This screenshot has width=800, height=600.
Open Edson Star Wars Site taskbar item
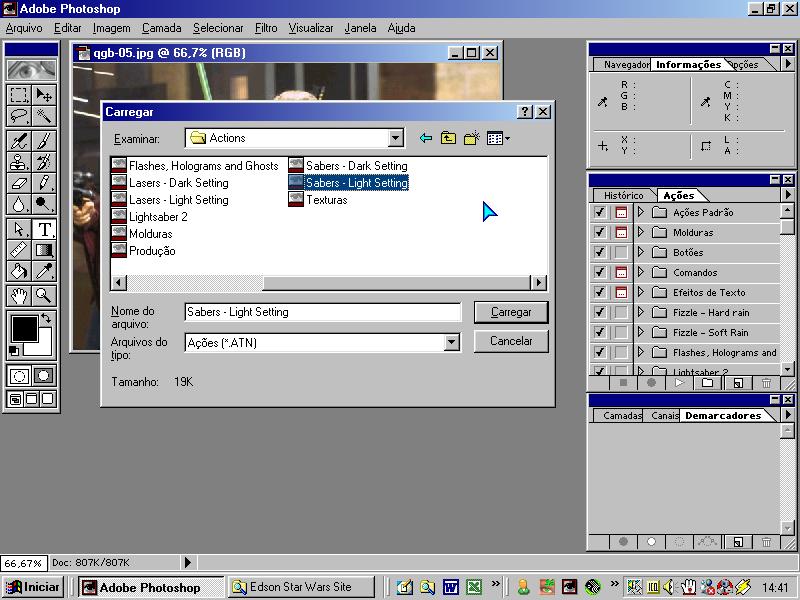[x=301, y=587]
